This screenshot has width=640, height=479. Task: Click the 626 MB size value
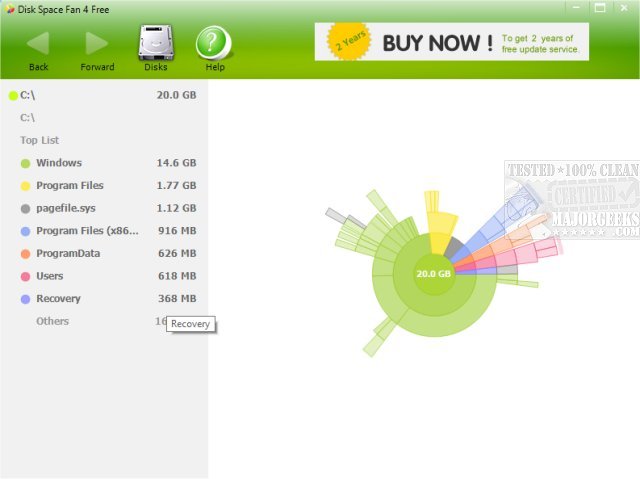tap(177, 253)
